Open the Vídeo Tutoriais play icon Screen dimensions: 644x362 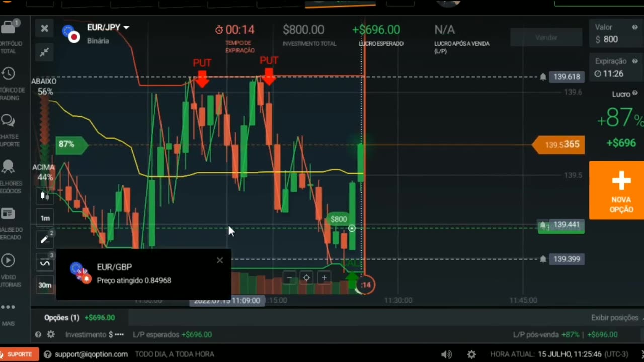pyautogui.click(x=8, y=260)
